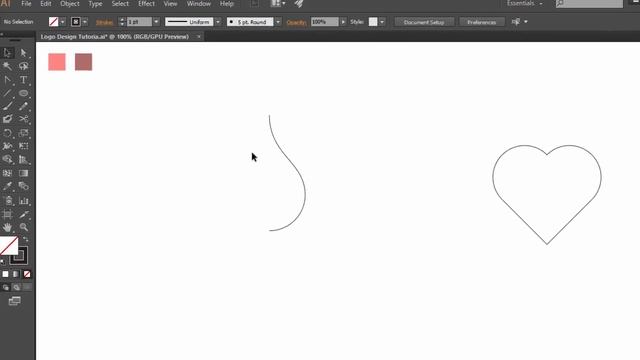Open the Window menu

pos(199,4)
